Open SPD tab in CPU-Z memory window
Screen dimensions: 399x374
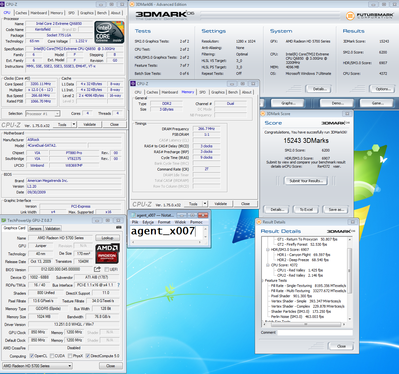202,92
